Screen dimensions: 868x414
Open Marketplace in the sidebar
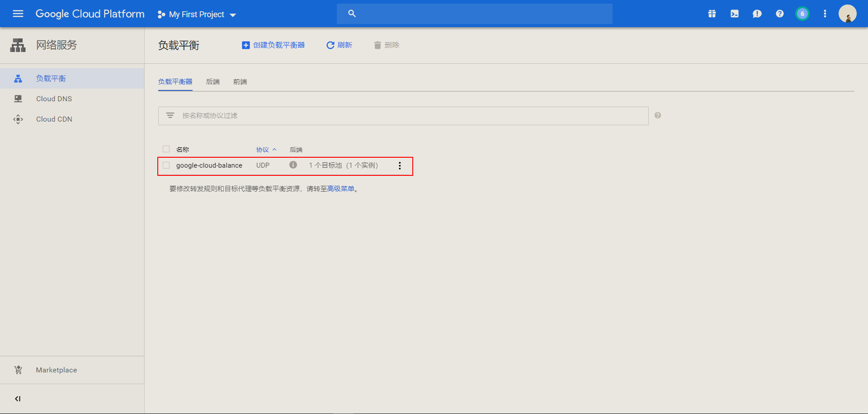[x=72, y=370]
